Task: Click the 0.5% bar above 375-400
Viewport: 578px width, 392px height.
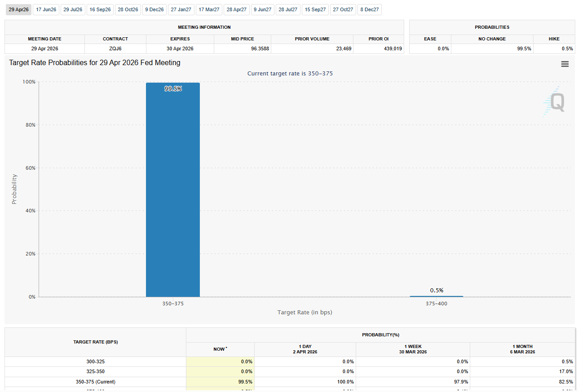Action: tap(436, 296)
